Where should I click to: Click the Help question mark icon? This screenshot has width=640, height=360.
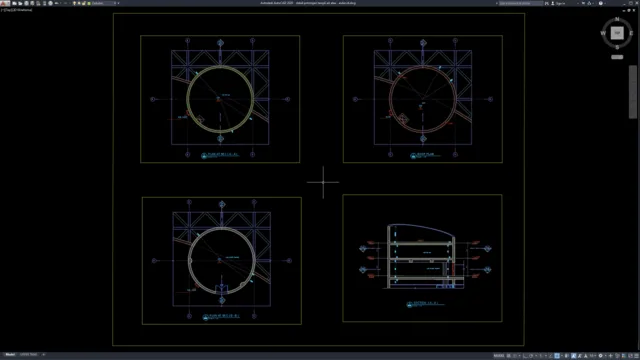[x=601, y=3]
